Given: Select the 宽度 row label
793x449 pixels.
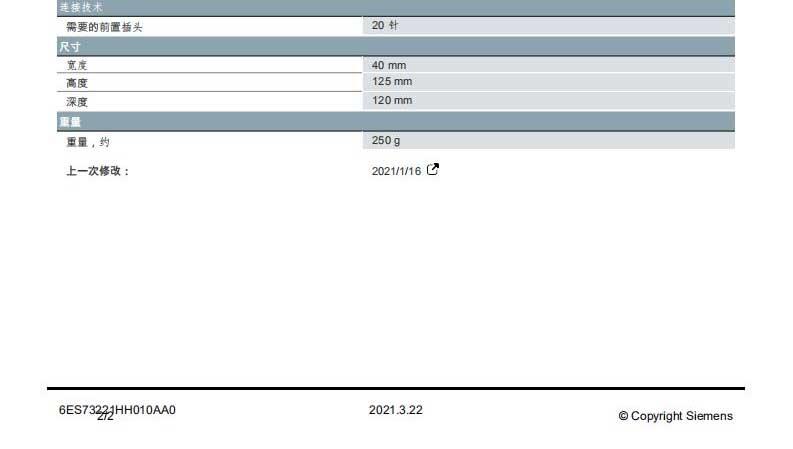Looking at the screenshot, I should pyautogui.click(x=77, y=65).
